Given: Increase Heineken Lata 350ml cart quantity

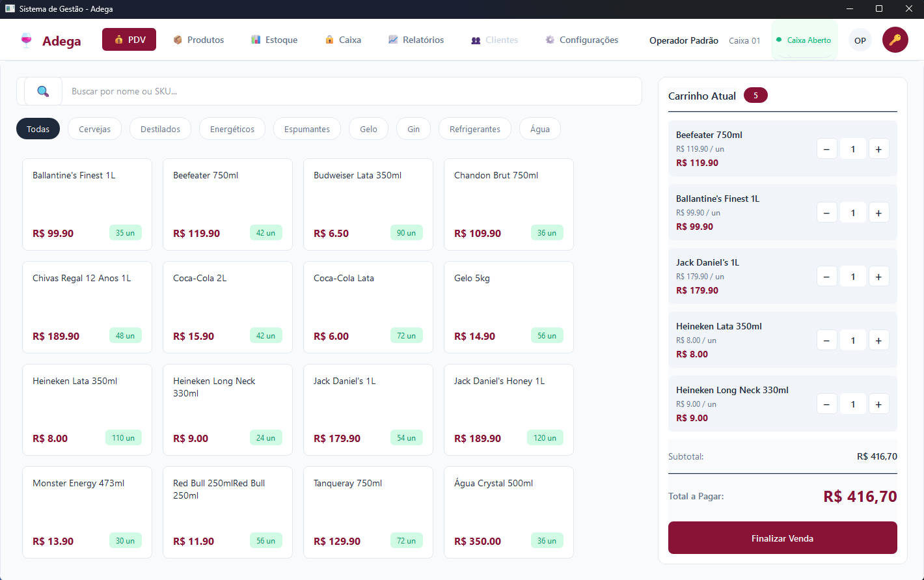Looking at the screenshot, I should click(878, 340).
